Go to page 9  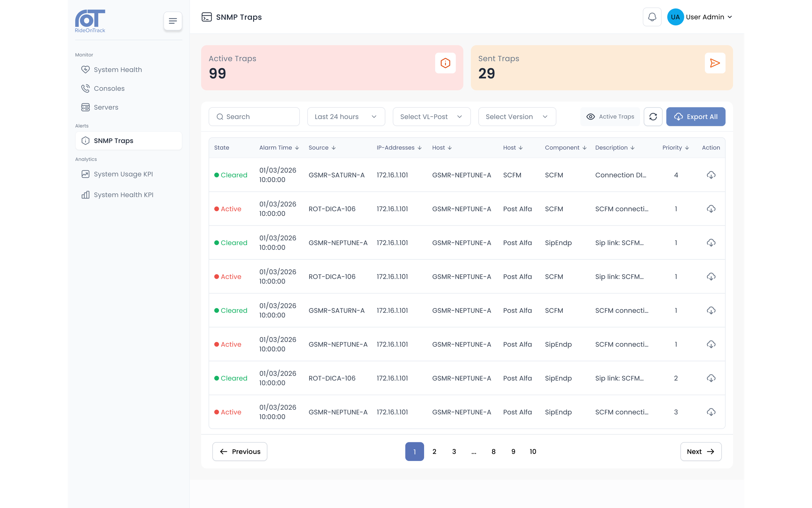pyautogui.click(x=513, y=451)
